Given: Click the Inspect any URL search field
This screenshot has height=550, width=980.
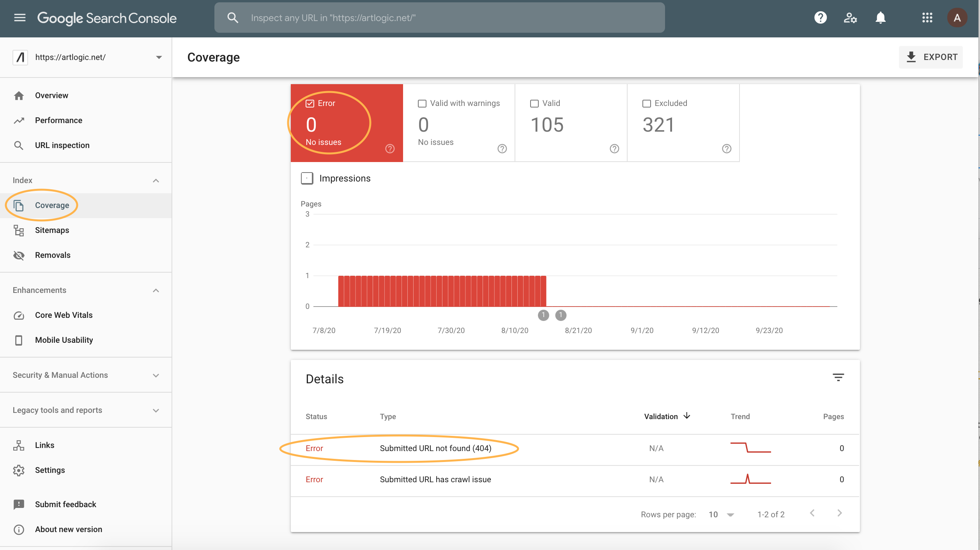Looking at the screenshot, I should [x=439, y=18].
